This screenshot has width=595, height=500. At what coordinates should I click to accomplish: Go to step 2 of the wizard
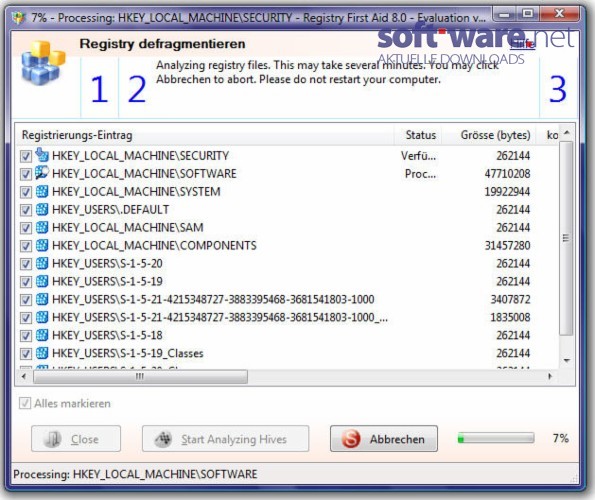(x=137, y=89)
